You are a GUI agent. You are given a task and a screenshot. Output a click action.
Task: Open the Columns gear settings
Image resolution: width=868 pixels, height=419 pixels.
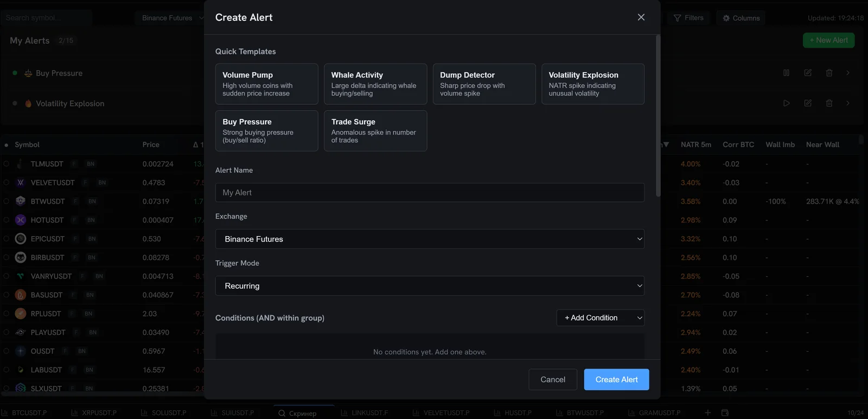[x=741, y=18]
